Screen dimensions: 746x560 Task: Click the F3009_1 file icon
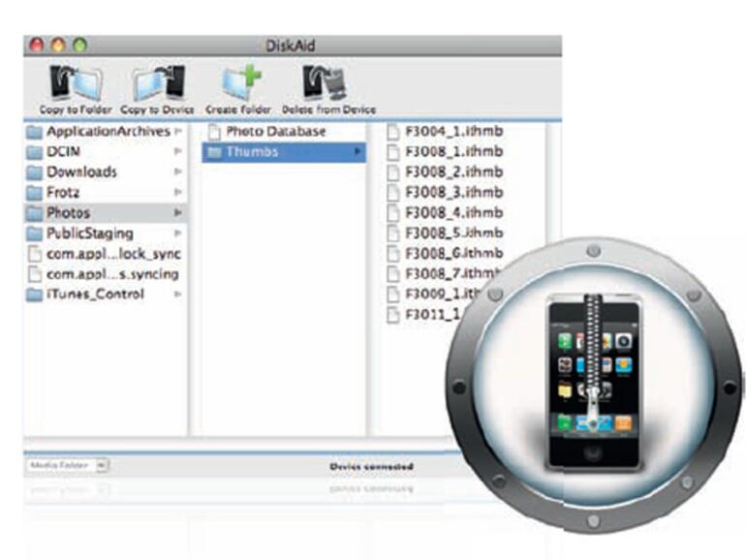[393, 295]
